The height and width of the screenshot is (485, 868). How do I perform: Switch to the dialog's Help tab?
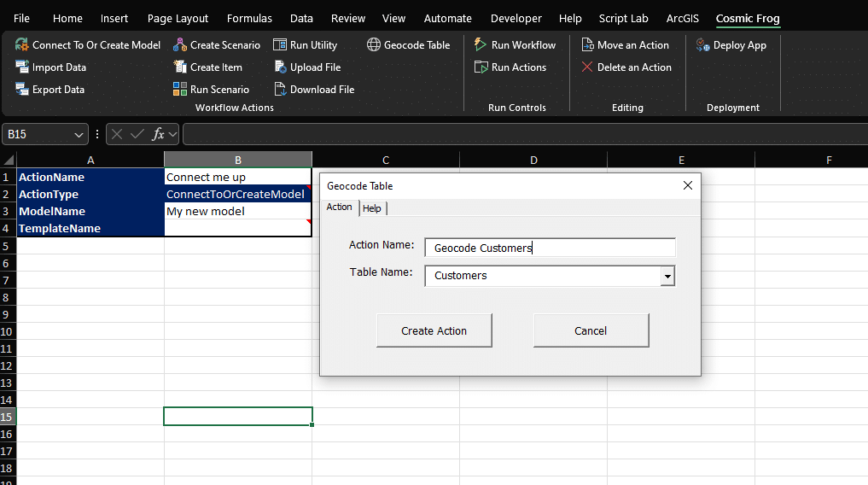tap(372, 208)
